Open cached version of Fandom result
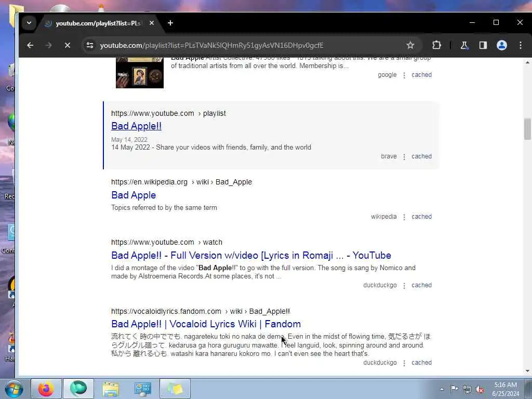 [421, 362]
